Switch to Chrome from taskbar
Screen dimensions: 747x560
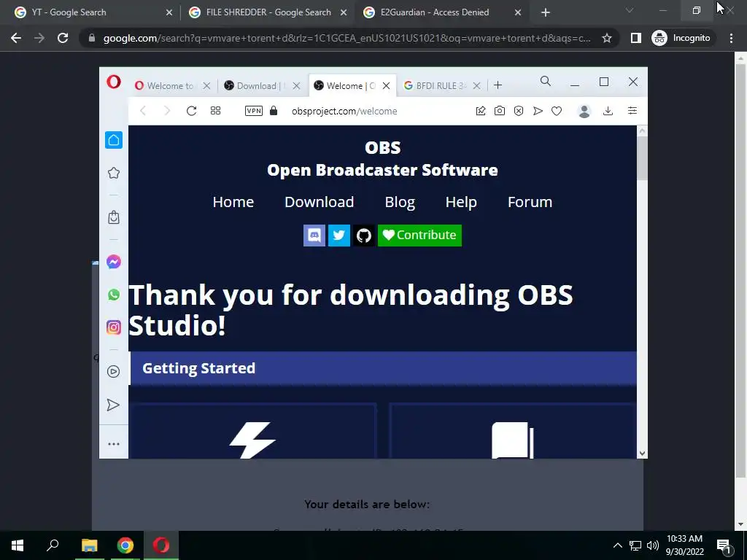click(x=125, y=545)
